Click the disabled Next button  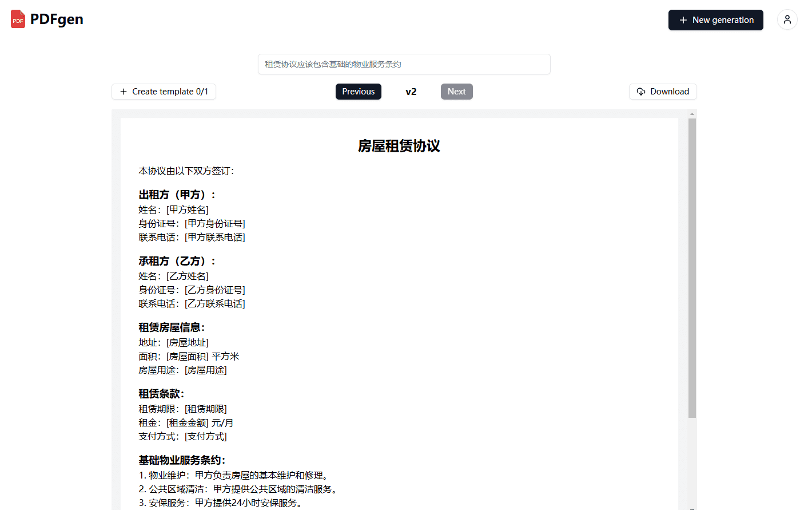tap(457, 92)
